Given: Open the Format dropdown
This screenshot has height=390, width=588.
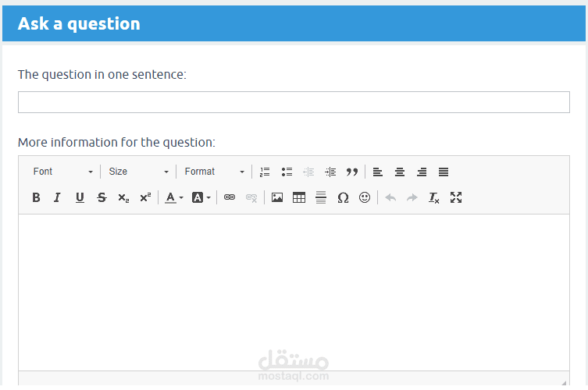Looking at the screenshot, I should point(215,172).
